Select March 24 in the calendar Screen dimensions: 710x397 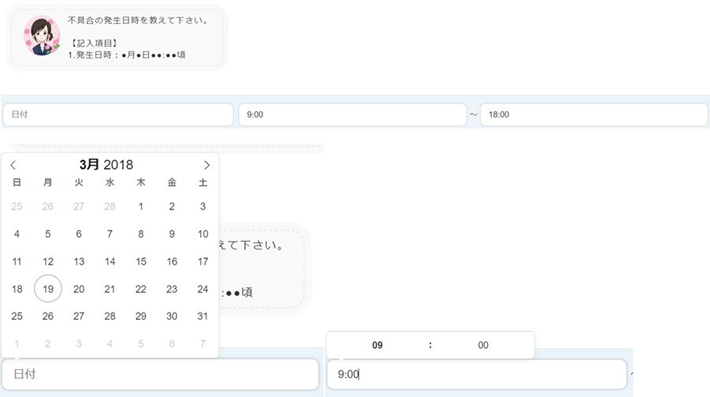click(x=203, y=289)
